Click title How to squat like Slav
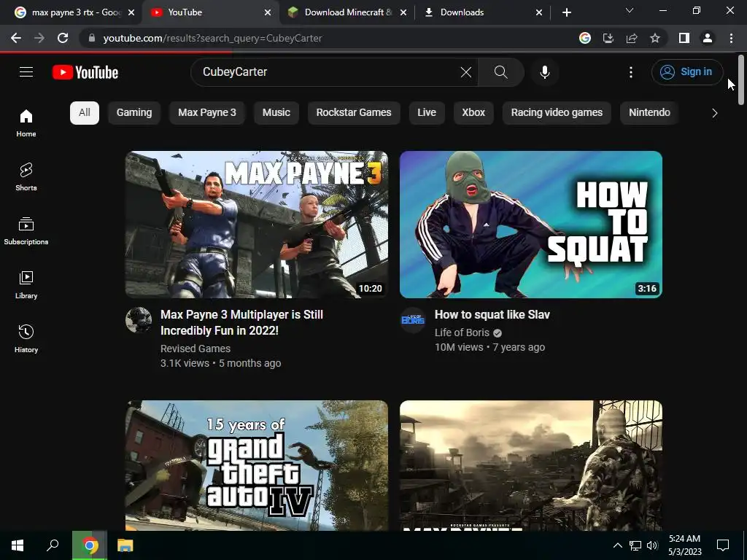The width and height of the screenshot is (747, 560). click(x=492, y=315)
